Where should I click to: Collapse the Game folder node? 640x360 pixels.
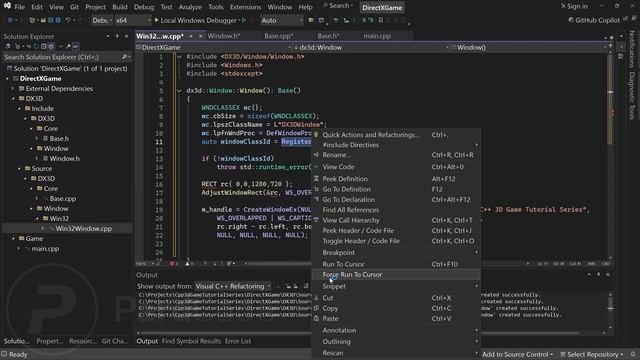[x=13, y=238]
